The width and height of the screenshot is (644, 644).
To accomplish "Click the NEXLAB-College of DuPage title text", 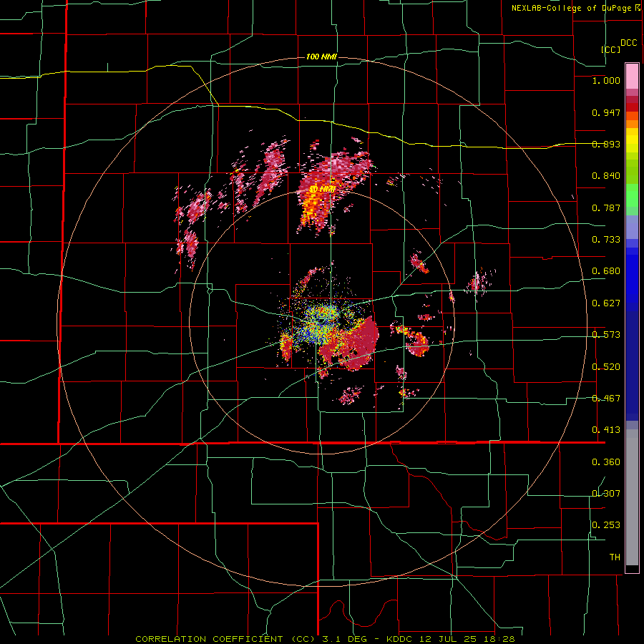I will click(x=573, y=8).
